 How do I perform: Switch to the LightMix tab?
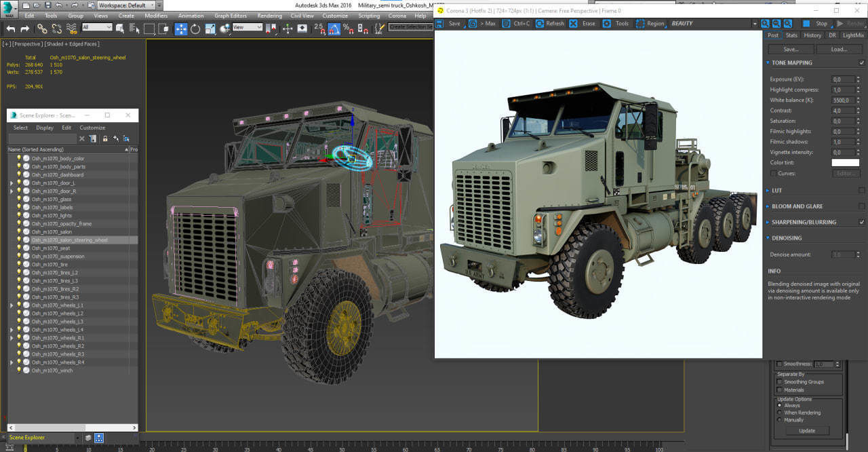click(854, 35)
